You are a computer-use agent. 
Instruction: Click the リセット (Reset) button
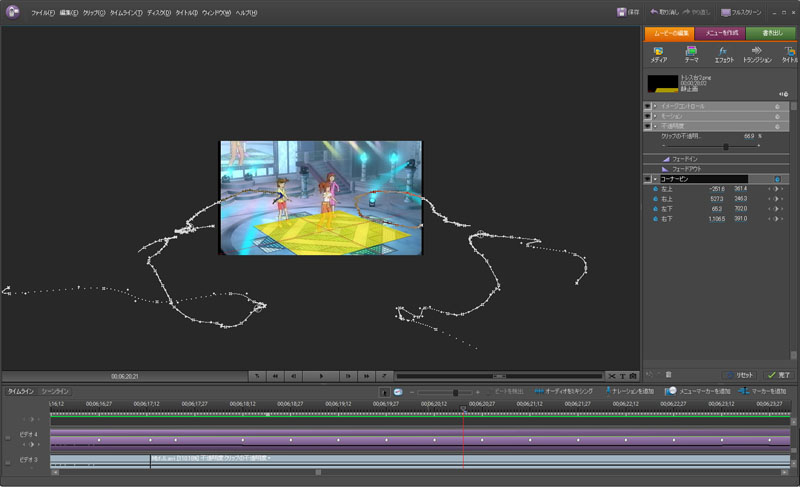click(x=738, y=374)
